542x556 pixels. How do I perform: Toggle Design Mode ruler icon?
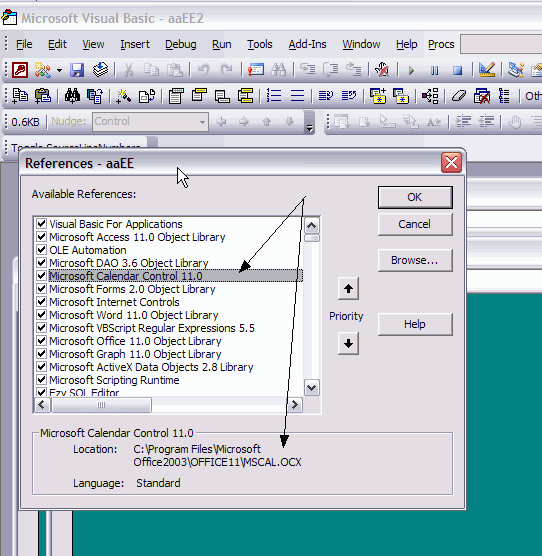(x=487, y=70)
